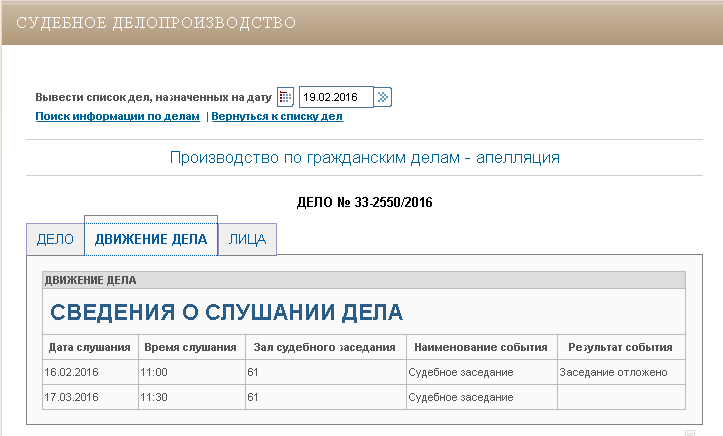
Task: Click the 'СВЕДЕНИЯ О СЛУШАНИИ ДЕЛА' heading
Action: 226,312
